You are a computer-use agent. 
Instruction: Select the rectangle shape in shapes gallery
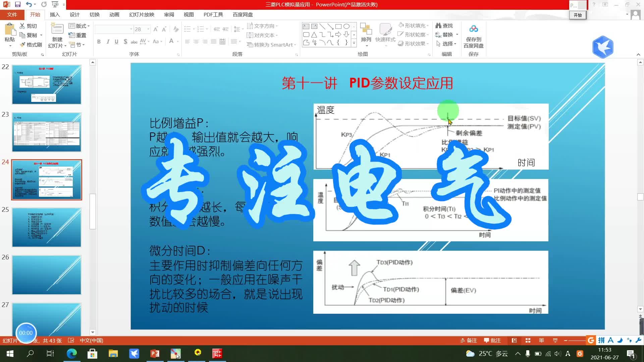pyautogui.click(x=338, y=26)
